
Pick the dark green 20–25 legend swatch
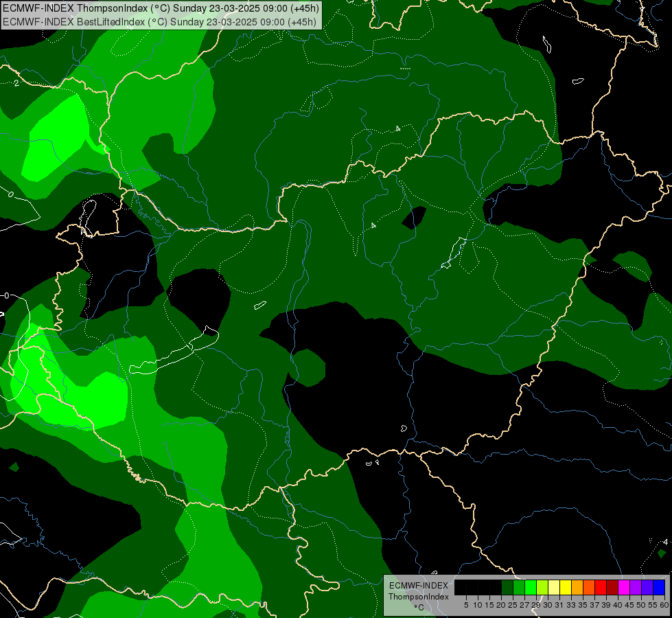tap(507, 587)
